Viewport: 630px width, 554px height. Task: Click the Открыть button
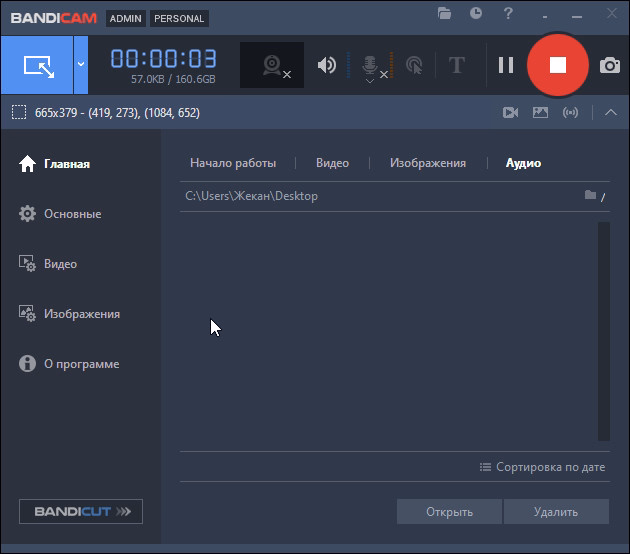(449, 512)
